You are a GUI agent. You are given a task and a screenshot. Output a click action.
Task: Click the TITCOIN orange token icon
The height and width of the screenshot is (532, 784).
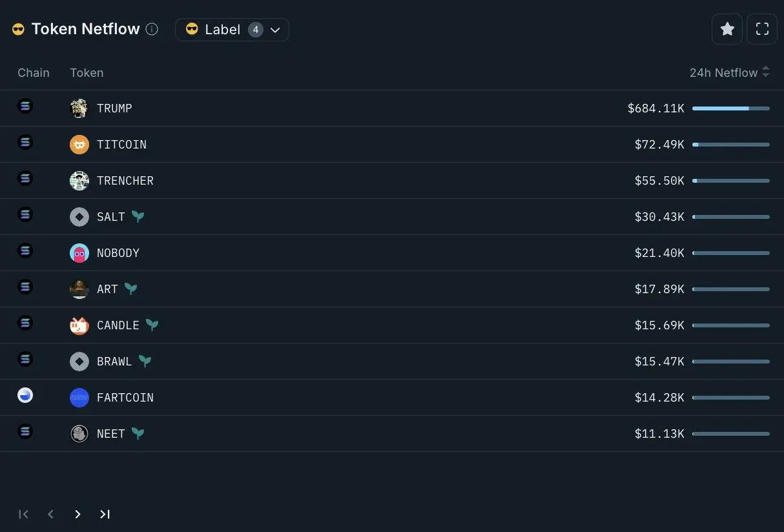pyautogui.click(x=79, y=145)
